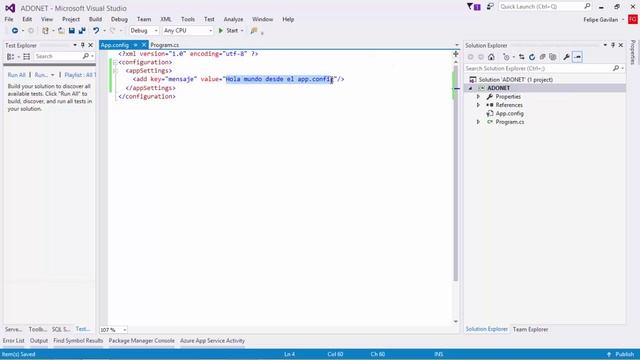Click the Solution Explorer search magnifier icon
The height and width of the screenshot is (360, 640).
pyautogui.click(x=616, y=68)
